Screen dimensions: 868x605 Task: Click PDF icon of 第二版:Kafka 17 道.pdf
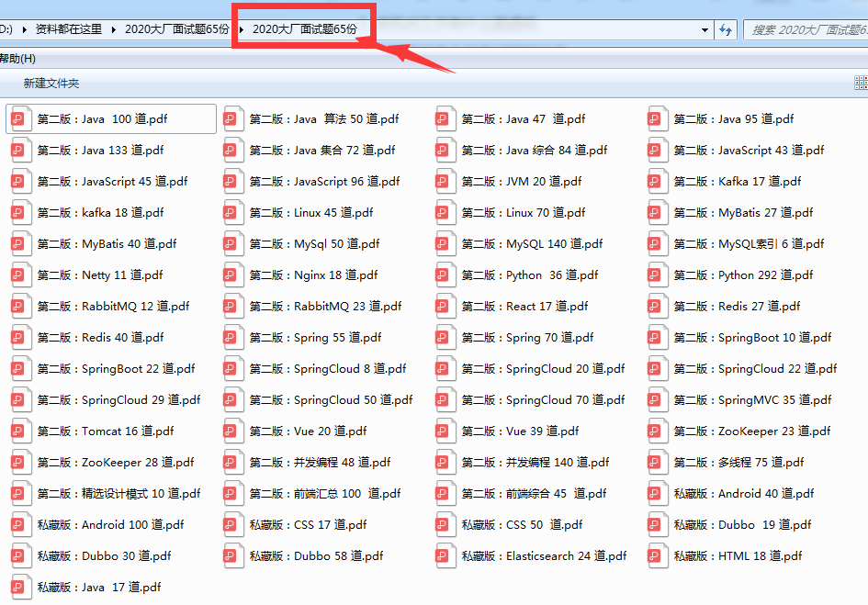657,182
